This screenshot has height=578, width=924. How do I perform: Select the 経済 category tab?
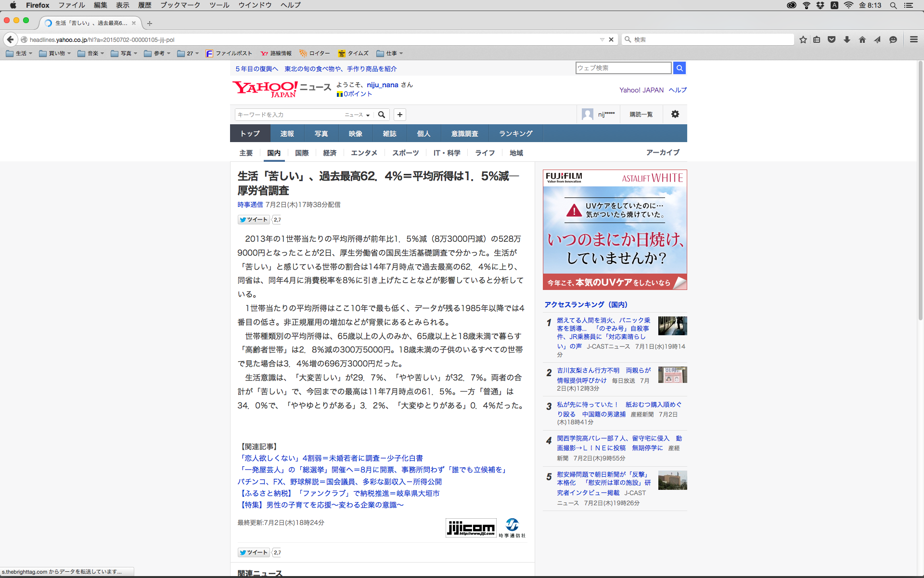point(330,153)
